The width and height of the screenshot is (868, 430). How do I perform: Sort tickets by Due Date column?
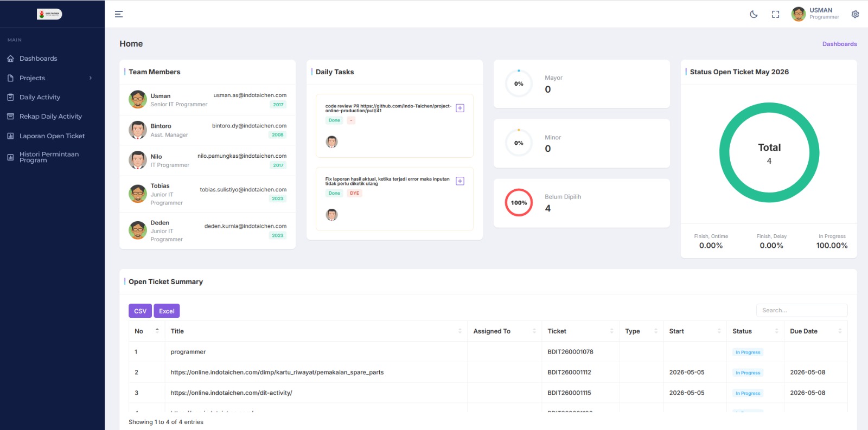coord(816,331)
